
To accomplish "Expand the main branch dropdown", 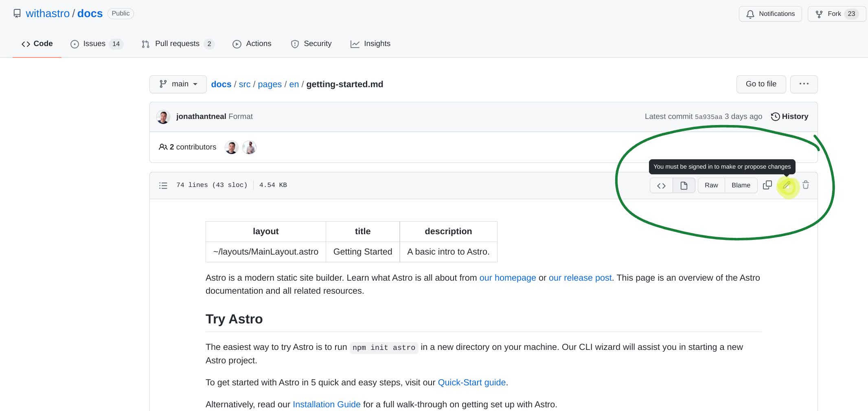I will [178, 84].
